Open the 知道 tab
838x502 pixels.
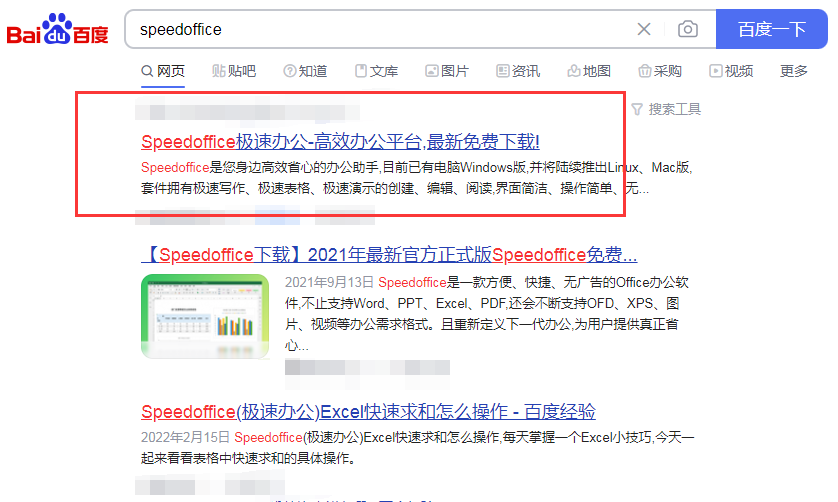pos(305,71)
